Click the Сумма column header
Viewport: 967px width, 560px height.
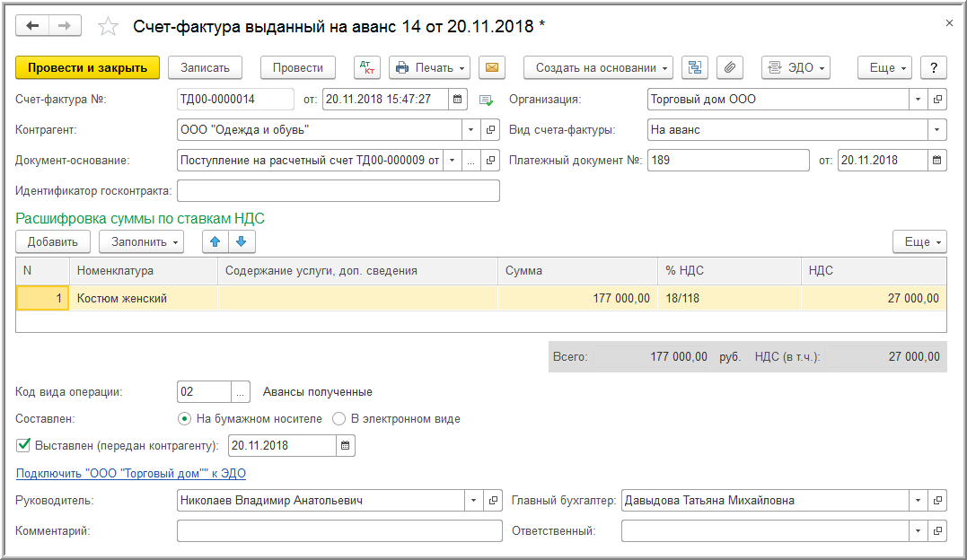(x=578, y=271)
